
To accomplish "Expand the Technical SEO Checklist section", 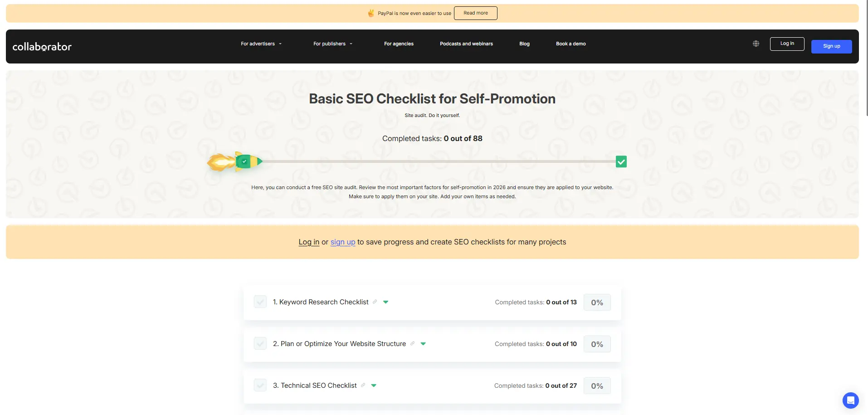I will point(373,385).
